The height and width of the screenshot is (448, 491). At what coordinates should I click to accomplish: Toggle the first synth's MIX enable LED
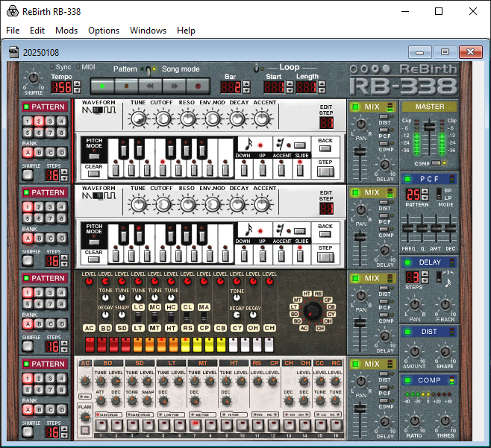(356, 107)
